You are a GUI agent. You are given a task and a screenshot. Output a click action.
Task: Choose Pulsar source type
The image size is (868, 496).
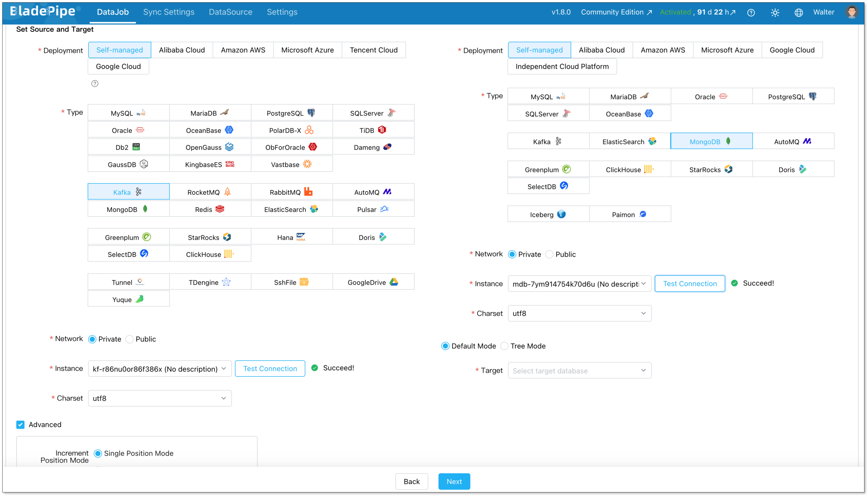(x=373, y=209)
